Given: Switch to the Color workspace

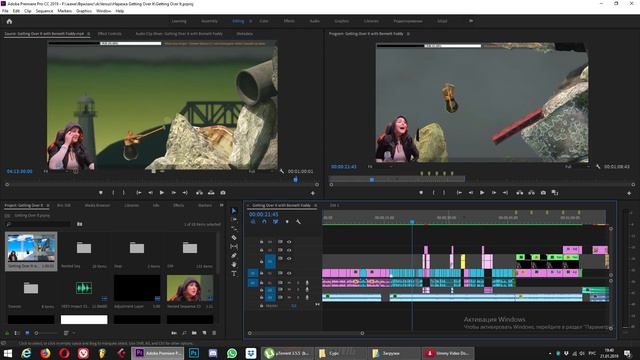Looking at the screenshot, I should point(264,21).
